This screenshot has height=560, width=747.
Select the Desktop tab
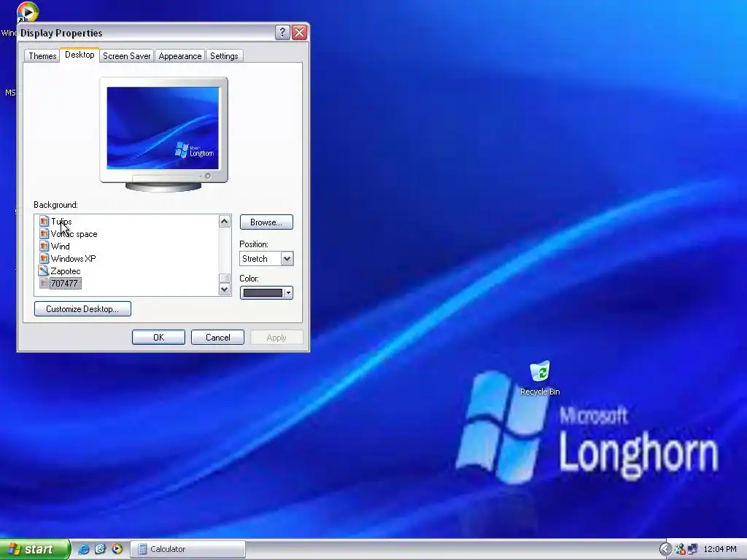(80, 55)
